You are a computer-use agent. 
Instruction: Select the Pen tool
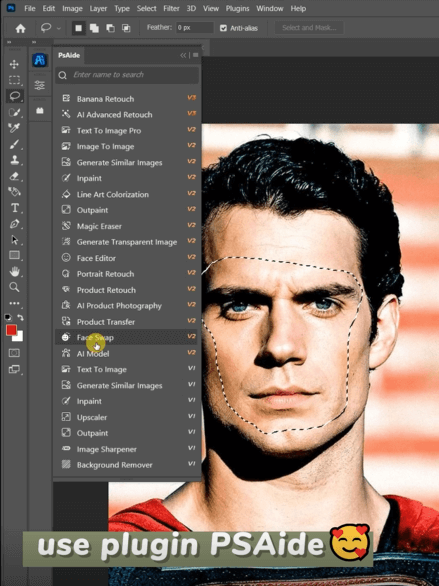coord(14,224)
